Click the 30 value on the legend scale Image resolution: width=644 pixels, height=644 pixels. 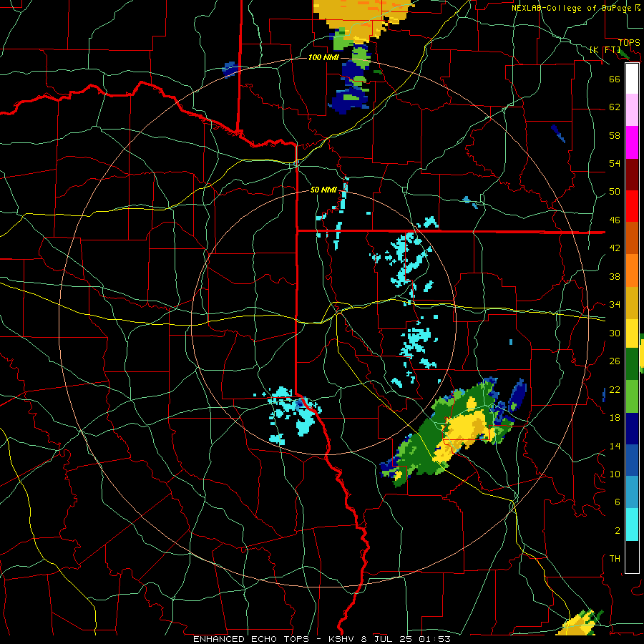click(x=615, y=333)
